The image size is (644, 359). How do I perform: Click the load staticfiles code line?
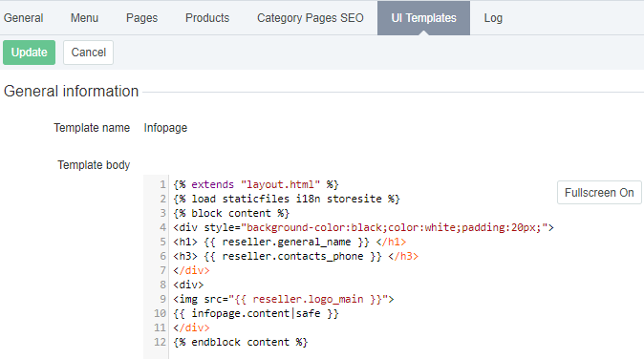287,199
